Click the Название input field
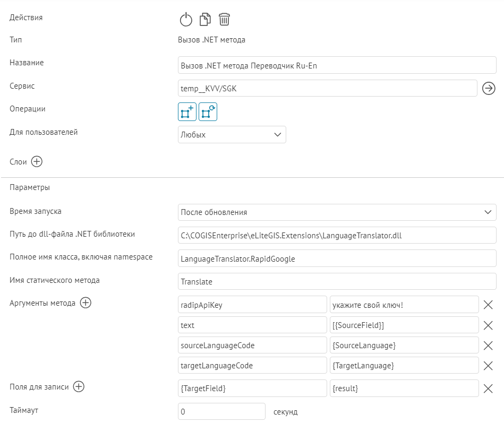Screen dimensions: 504x423 point(337,65)
